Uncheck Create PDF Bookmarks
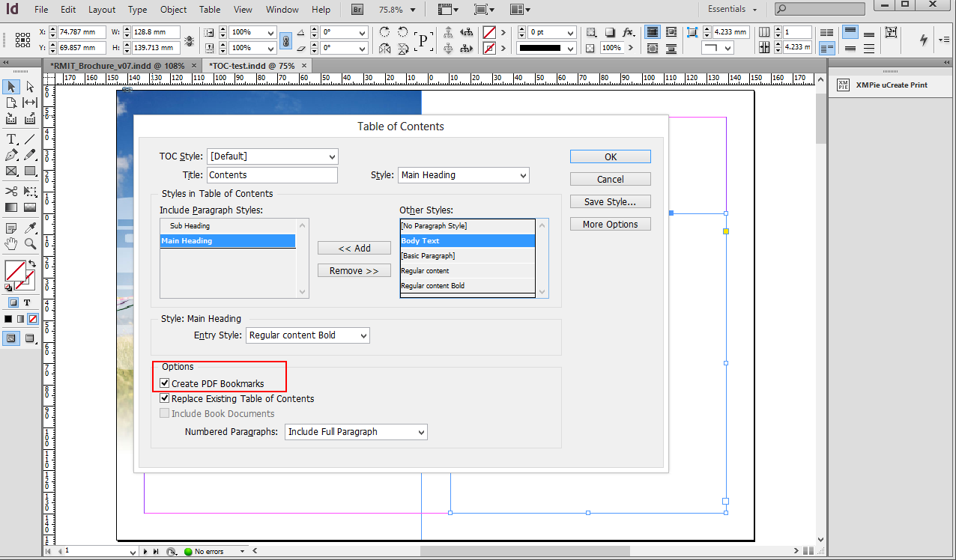The image size is (956, 560). 165,383
